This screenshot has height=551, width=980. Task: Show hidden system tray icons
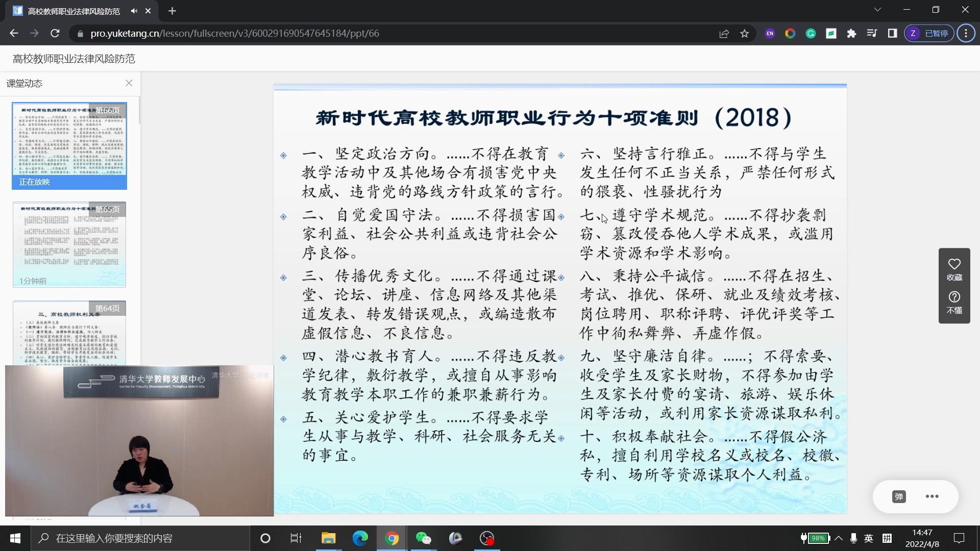click(x=839, y=538)
